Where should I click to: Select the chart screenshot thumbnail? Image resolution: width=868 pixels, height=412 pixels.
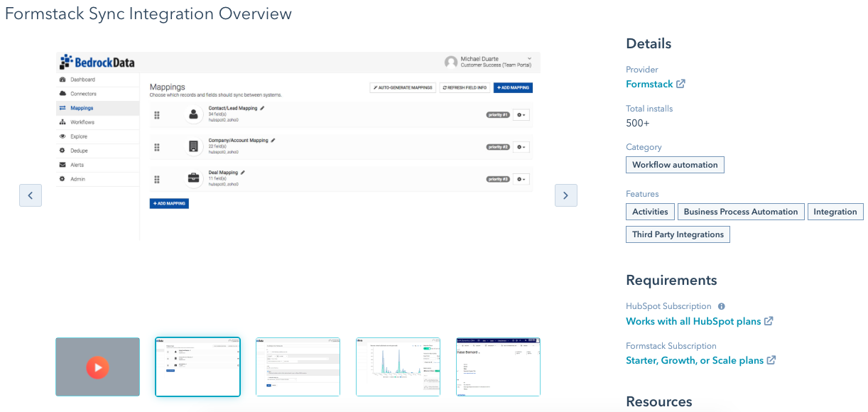(398, 367)
